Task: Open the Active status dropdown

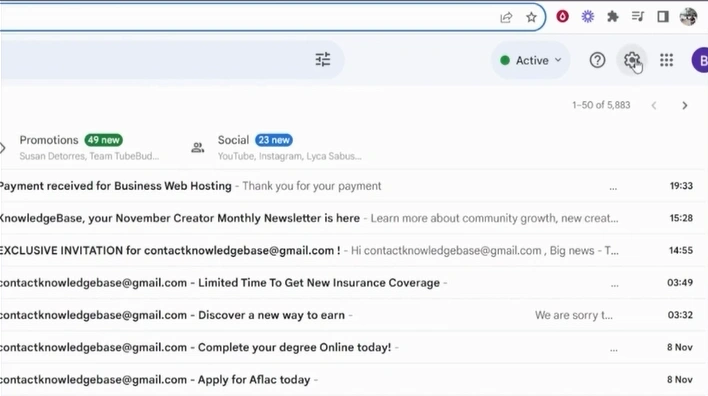Action: (x=531, y=61)
